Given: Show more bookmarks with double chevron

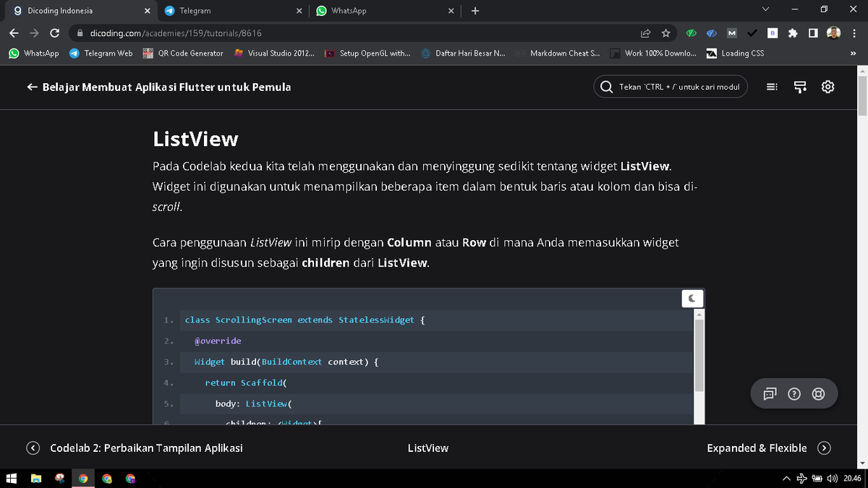Looking at the screenshot, I should (853, 53).
